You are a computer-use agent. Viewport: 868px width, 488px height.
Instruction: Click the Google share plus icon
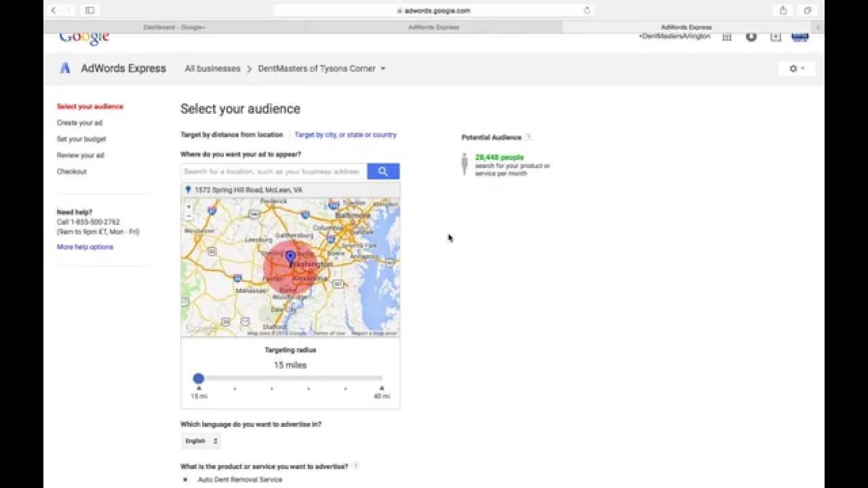point(776,37)
